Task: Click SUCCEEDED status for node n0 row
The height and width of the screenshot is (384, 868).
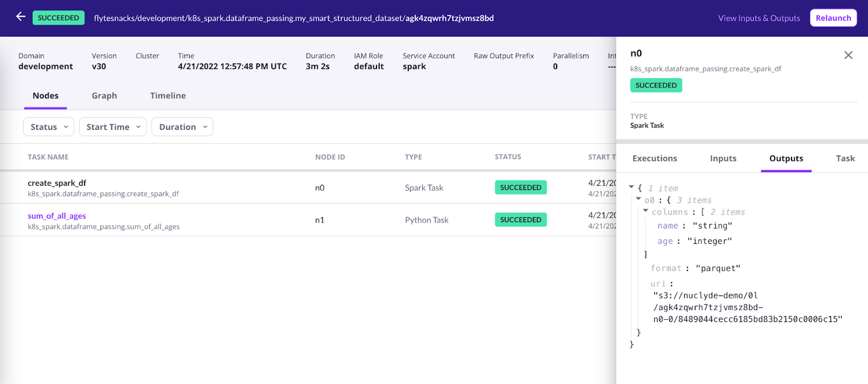Action: (521, 187)
